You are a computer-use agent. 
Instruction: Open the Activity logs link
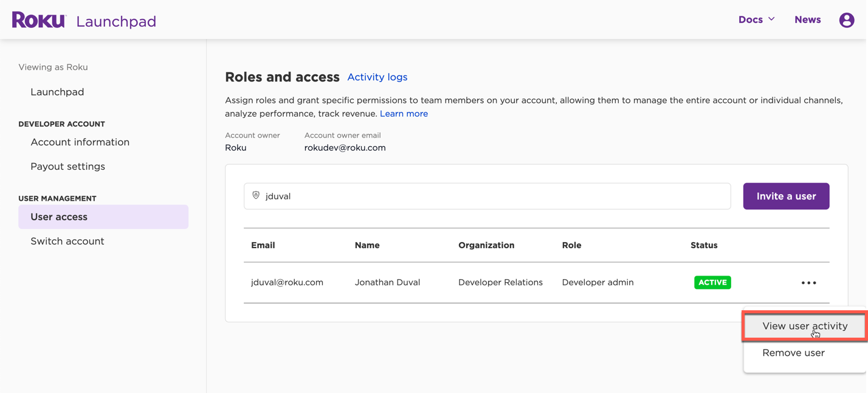377,77
